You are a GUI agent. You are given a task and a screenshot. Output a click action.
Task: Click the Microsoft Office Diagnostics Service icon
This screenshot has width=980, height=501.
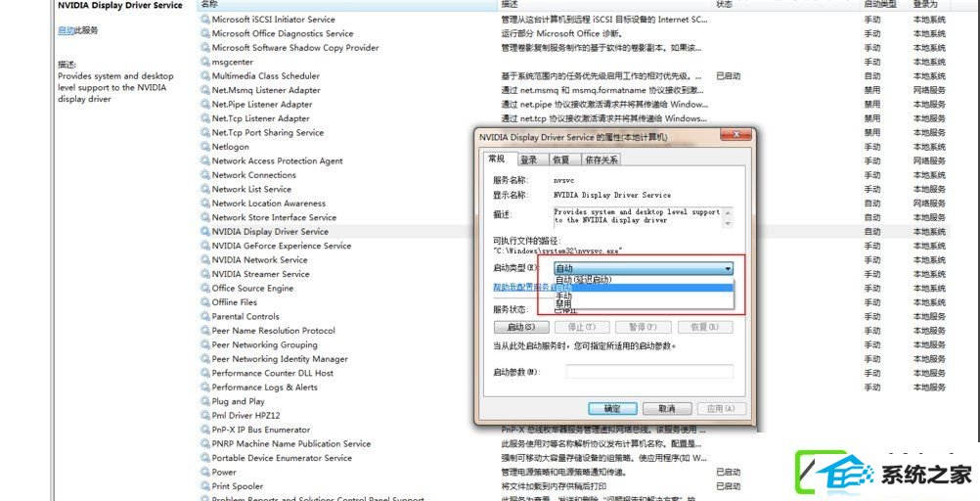[x=205, y=34]
